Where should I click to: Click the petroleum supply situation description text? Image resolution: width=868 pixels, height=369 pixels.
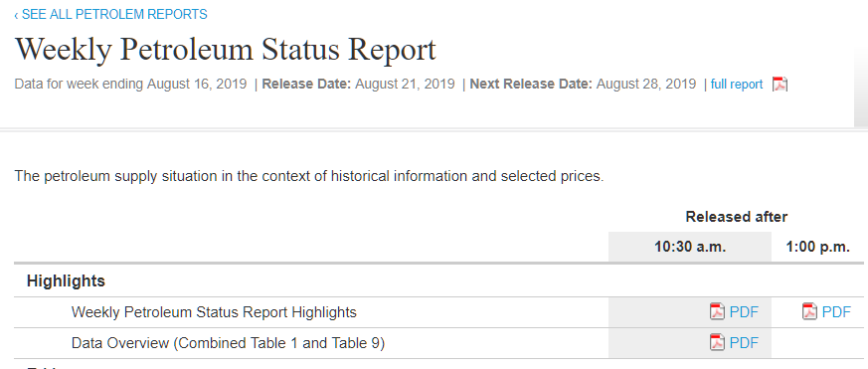pyautogui.click(x=309, y=176)
